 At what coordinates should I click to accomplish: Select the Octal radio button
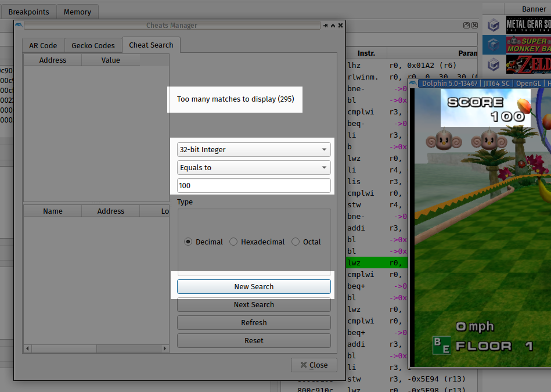coord(296,242)
